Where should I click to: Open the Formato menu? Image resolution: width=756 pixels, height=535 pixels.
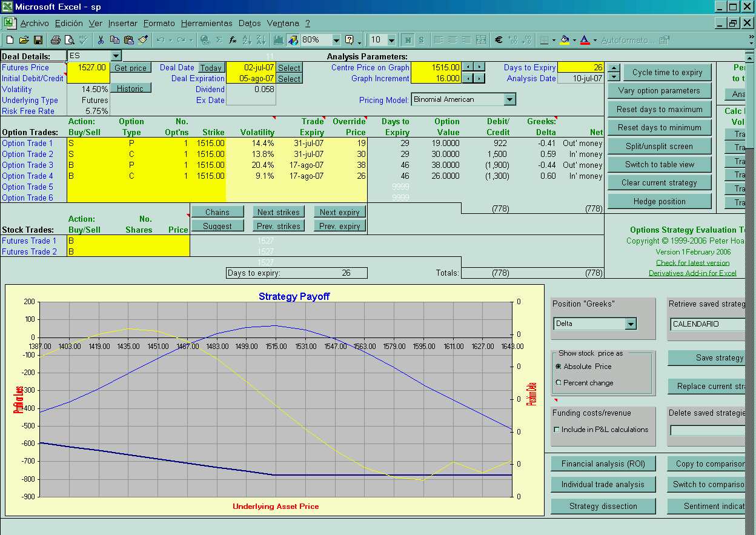(159, 23)
